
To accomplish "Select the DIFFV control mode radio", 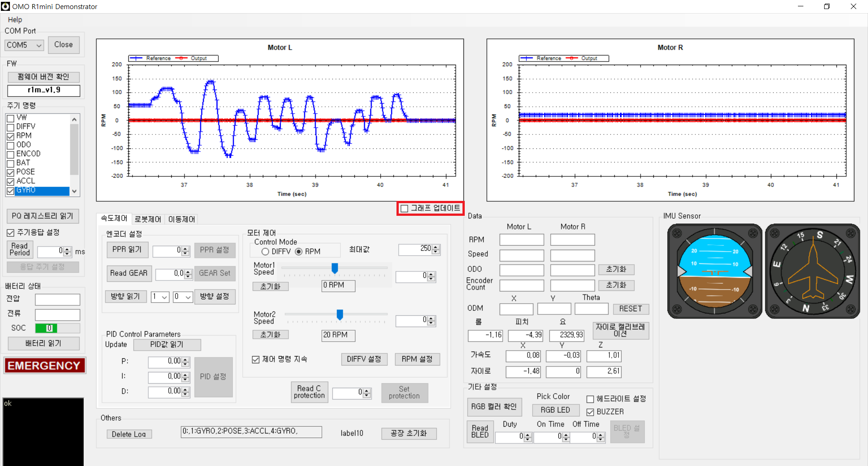I will [x=265, y=252].
